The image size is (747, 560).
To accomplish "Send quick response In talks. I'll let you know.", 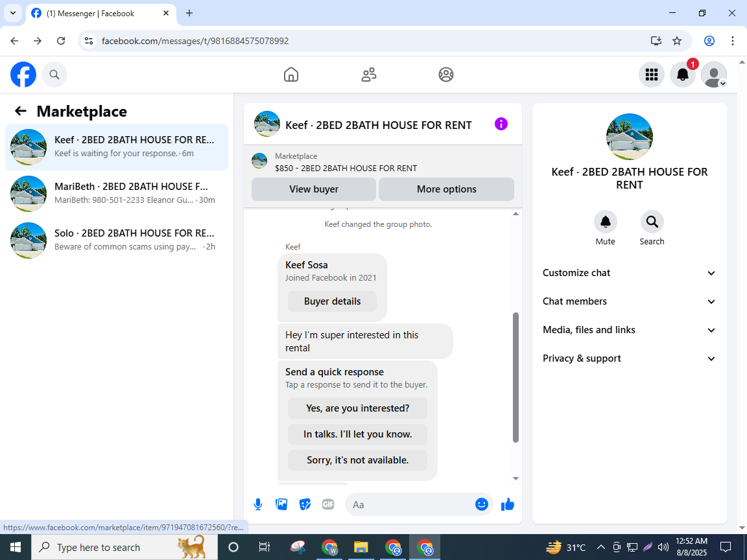I will point(357,434).
